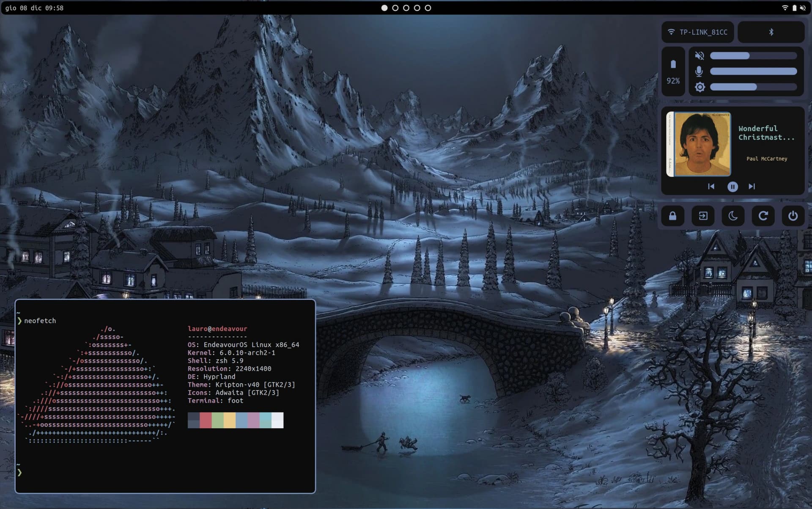
Task: Click the date and clock text
Action: click(34, 8)
